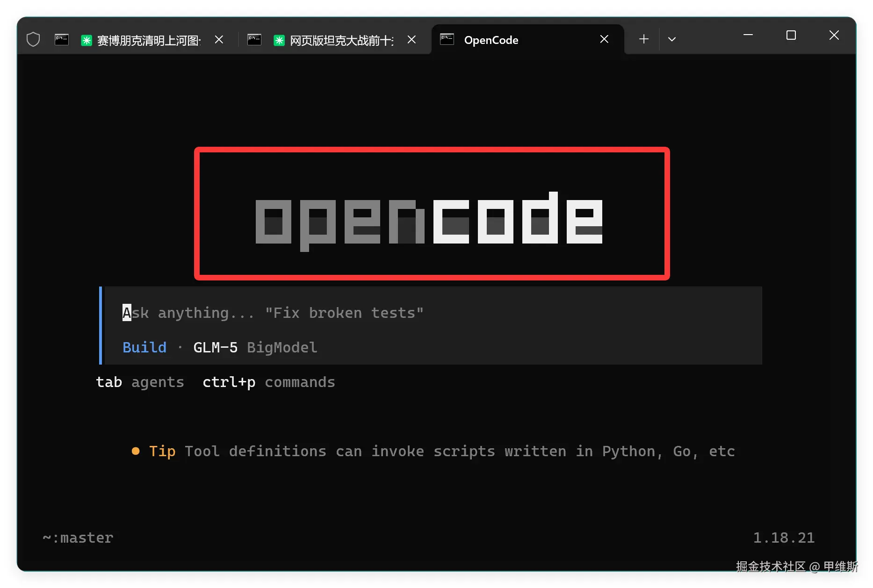Click the green asterisk icon on 网页版坦克大战前十 tab
Image resolution: width=873 pixels, height=588 pixels.
tap(279, 40)
